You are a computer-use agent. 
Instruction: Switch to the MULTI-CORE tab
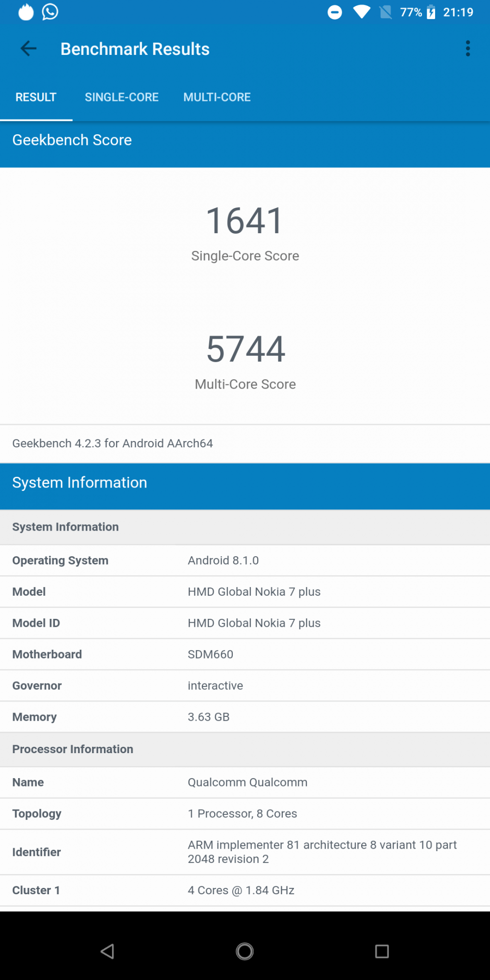click(217, 97)
